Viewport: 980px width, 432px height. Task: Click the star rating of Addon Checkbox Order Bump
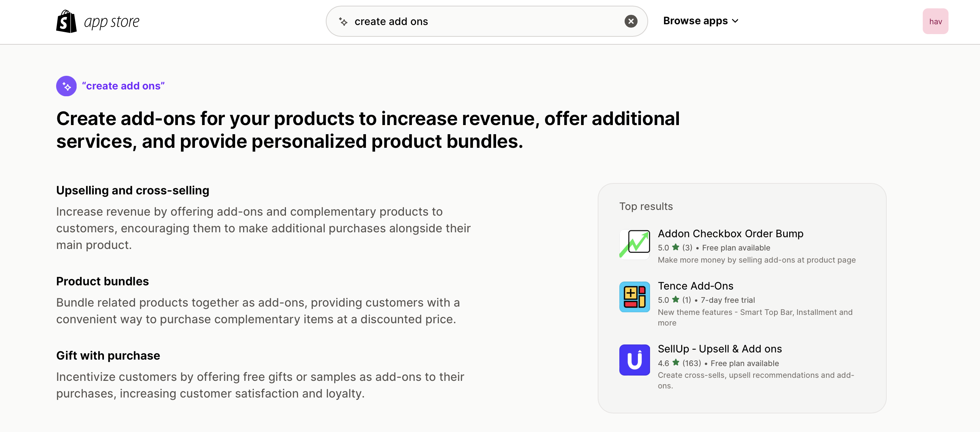click(x=675, y=247)
